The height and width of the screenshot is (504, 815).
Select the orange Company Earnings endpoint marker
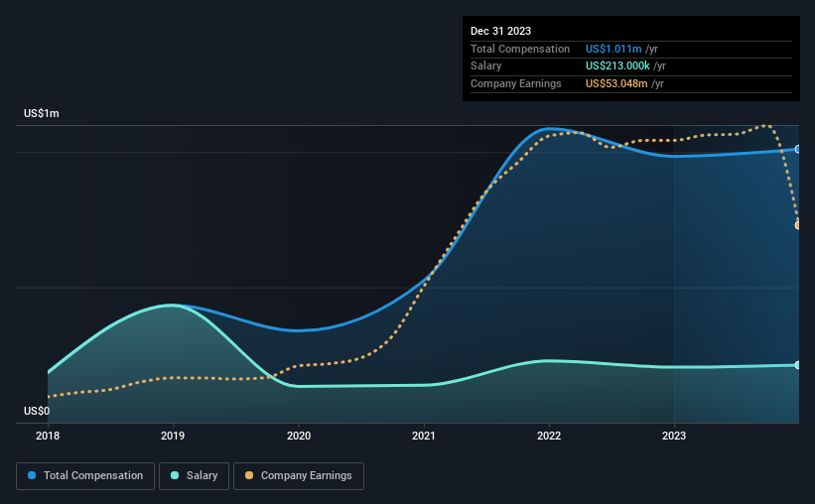798,225
